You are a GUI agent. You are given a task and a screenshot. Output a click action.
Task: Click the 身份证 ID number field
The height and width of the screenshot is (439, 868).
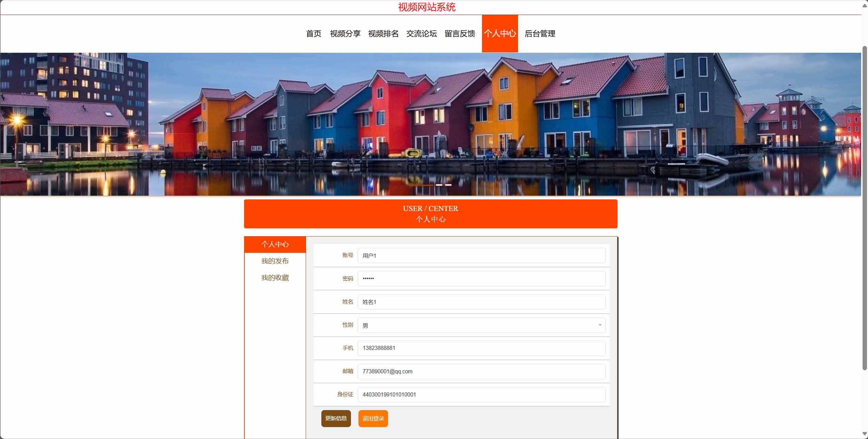pyautogui.click(x=482, y=394)
